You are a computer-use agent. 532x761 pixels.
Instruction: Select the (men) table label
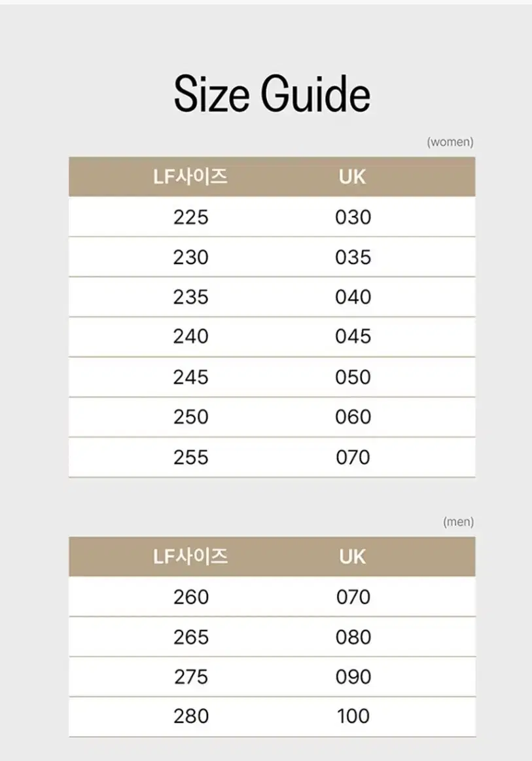(458, 522)
